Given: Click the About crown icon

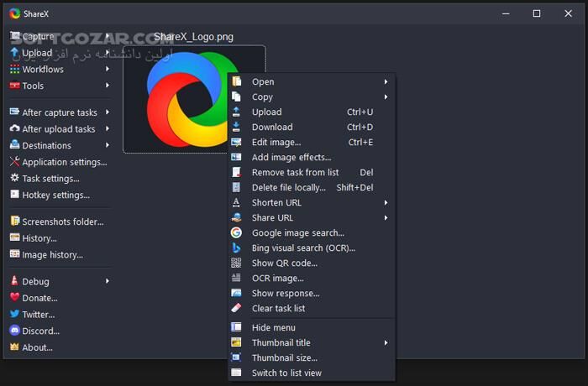Looking at the screenshot, I should [x=14, y=347].
